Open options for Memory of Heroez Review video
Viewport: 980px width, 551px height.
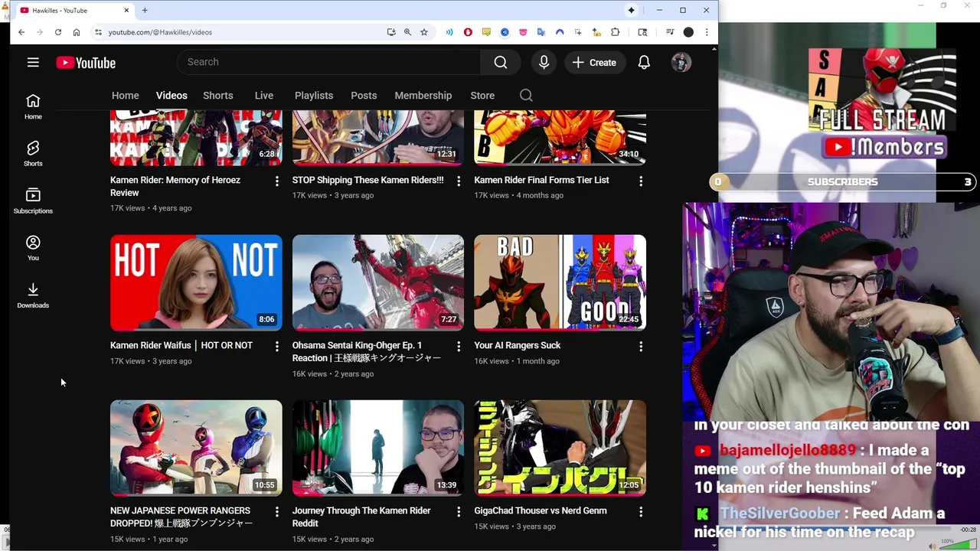coord(277,181)
